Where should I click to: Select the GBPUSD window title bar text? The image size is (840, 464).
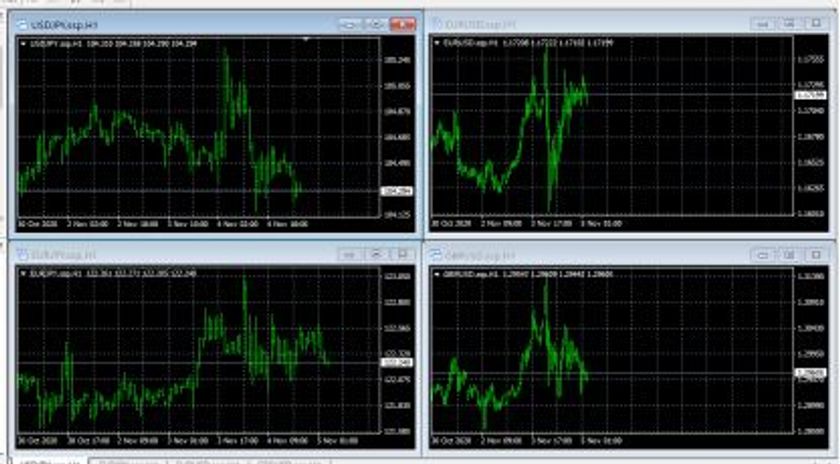480,256
